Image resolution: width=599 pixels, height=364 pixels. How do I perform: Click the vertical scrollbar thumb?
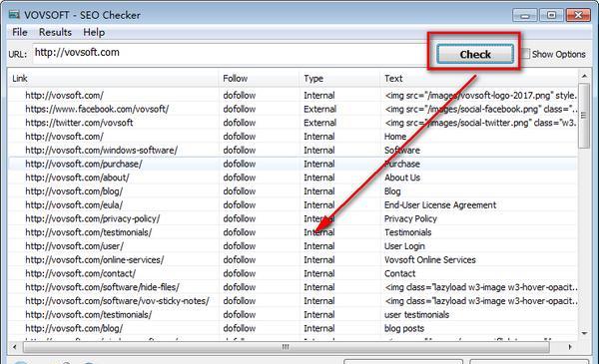click(584, 116)
